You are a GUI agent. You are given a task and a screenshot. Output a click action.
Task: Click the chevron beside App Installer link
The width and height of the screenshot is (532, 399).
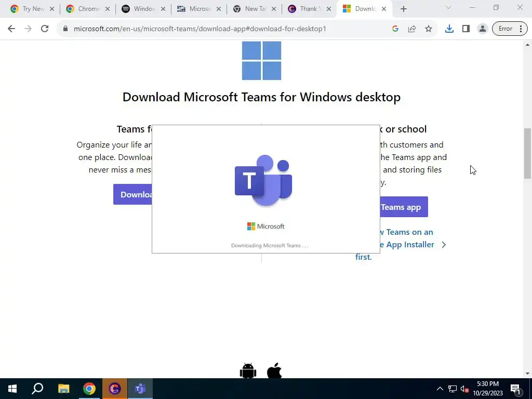point(444,245)
